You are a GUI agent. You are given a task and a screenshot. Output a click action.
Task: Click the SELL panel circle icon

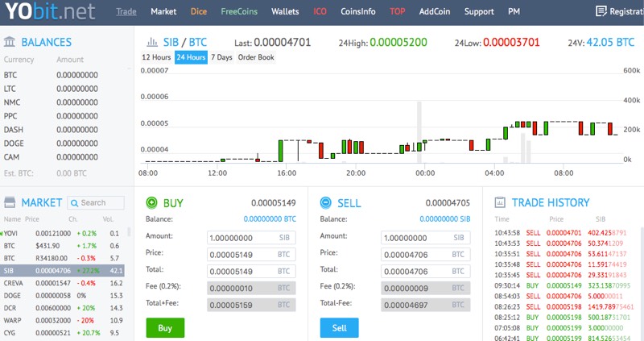(x=325, y=202)
